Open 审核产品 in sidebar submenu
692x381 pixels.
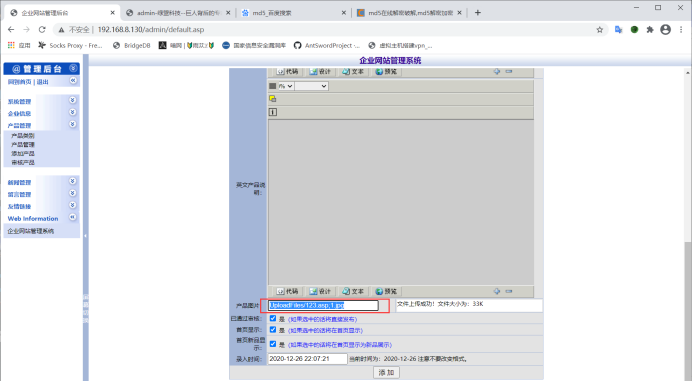click(23, 162)
